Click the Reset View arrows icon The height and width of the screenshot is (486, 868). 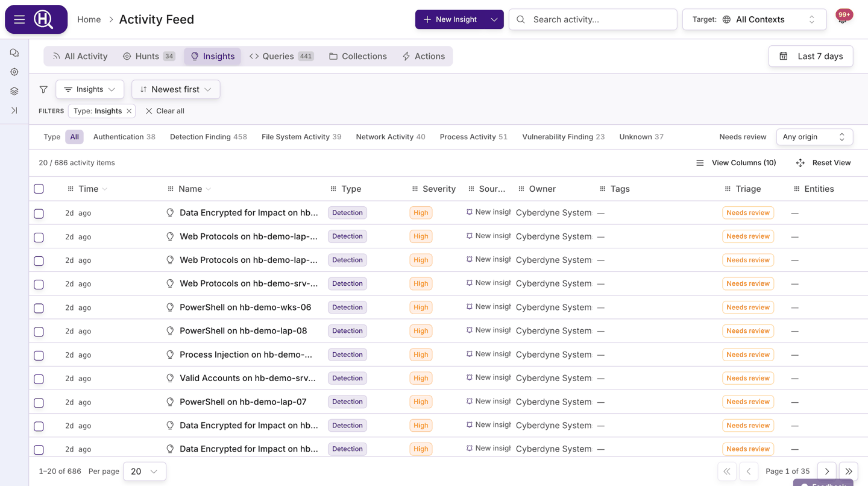tap(800, 163)
